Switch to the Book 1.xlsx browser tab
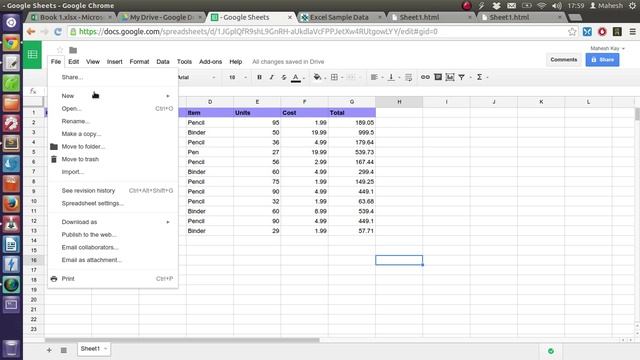640x360 pixels. click(71, 17)
